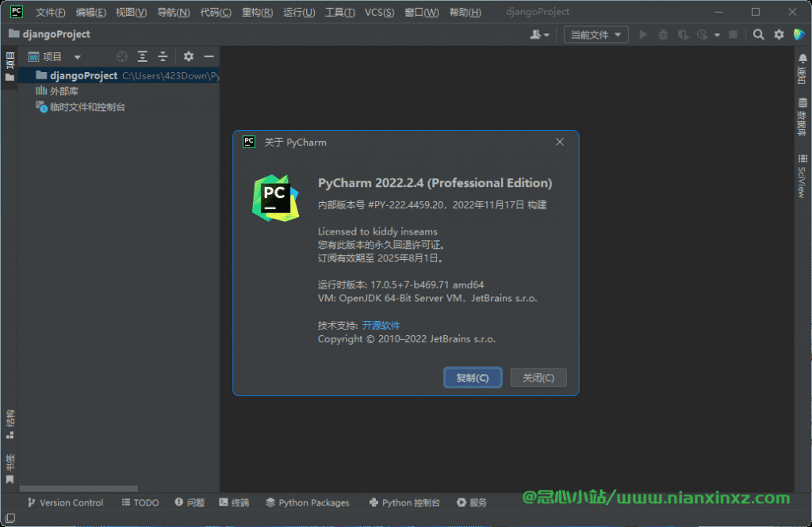Click the Close (关闭) button in dialog
Screen dimensions: 812x527
click(538, 377)
